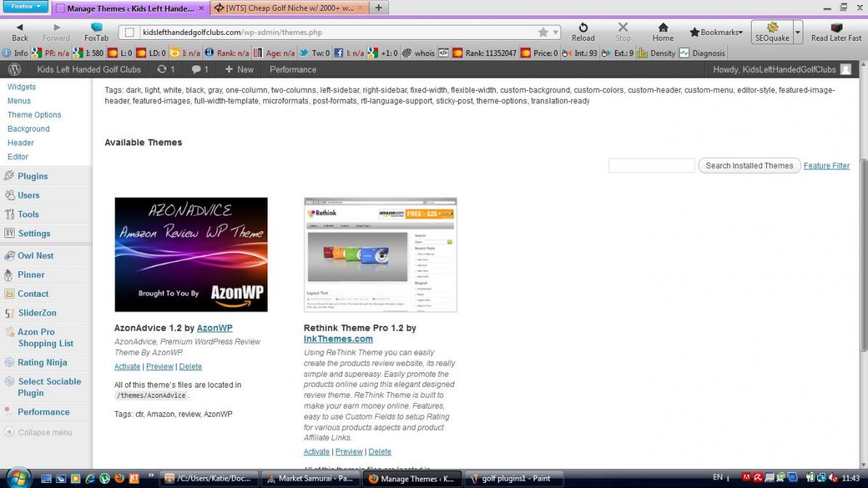Open the Users menu

28,196
